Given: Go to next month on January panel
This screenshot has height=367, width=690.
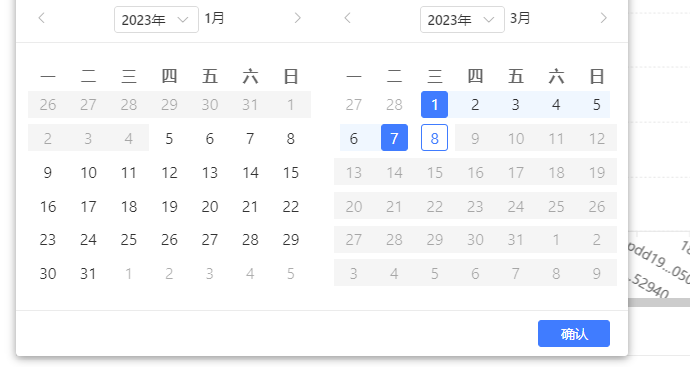Looking at the screenshot, I should [297, 18].
